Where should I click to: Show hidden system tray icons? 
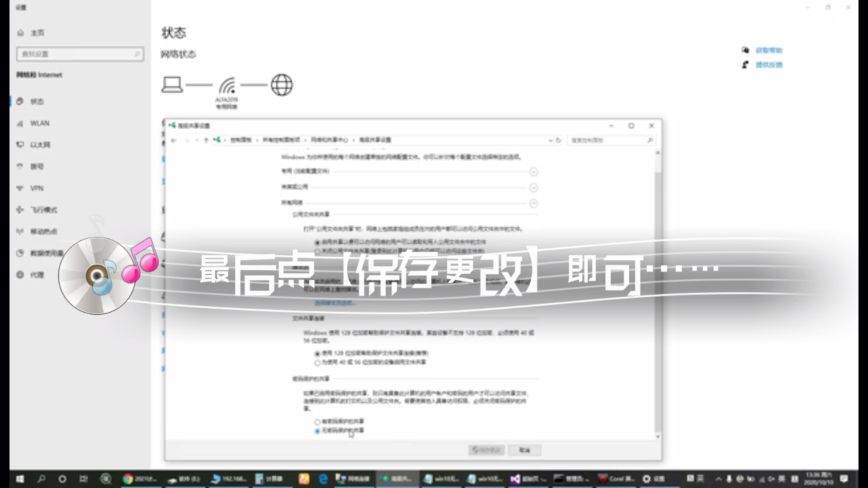(718, 479)
